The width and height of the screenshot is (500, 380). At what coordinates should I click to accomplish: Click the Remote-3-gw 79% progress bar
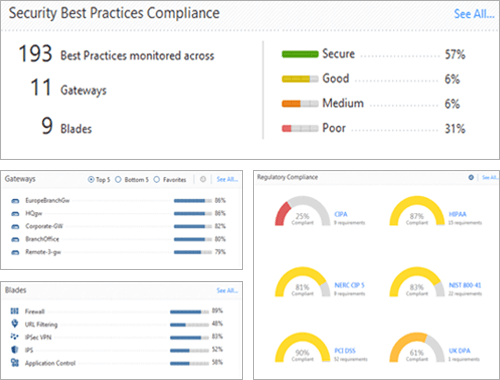click(x=193, y=252)
